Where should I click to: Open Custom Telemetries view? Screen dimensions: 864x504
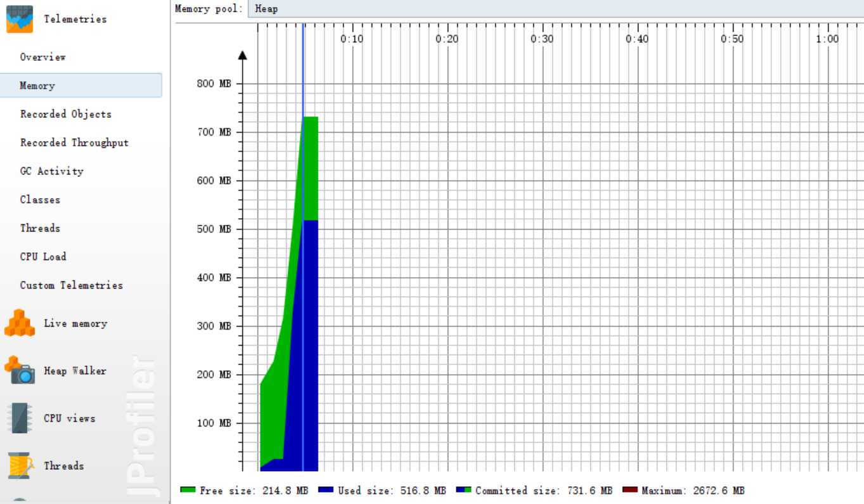coord(71,285)
